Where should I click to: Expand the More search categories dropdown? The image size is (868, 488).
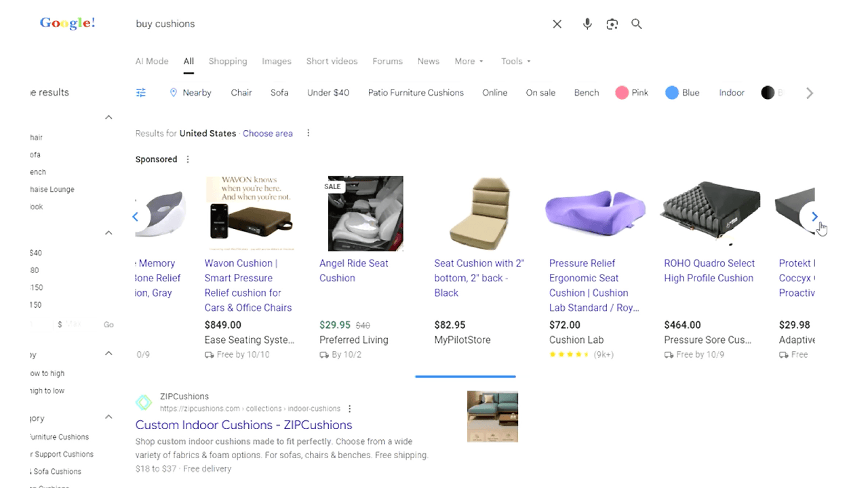click(469, 61)
